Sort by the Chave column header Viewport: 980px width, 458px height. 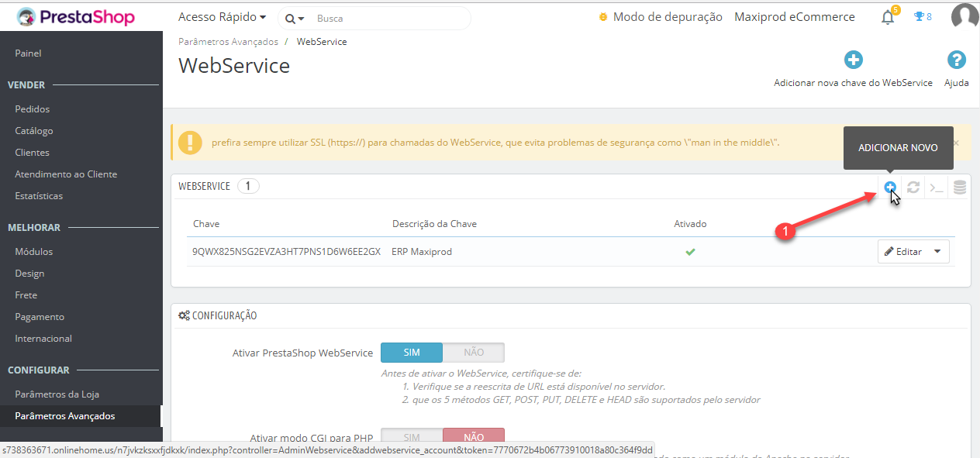click(x=206, y=224)
